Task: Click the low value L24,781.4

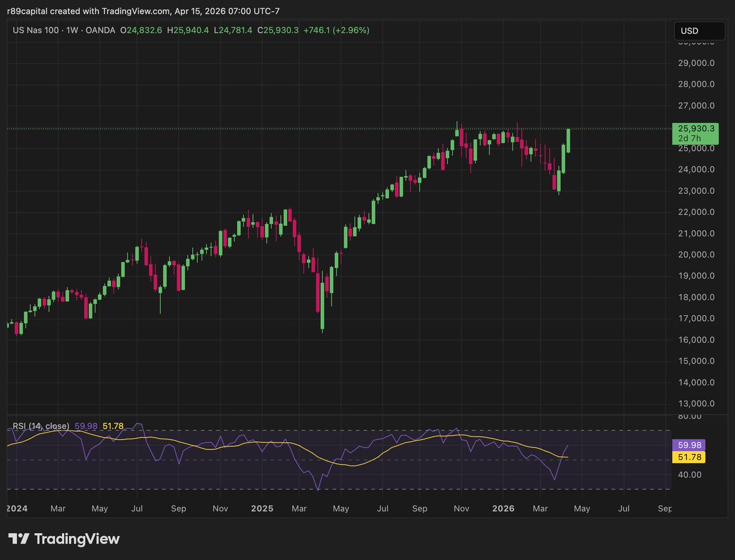Action: (234, 30)
